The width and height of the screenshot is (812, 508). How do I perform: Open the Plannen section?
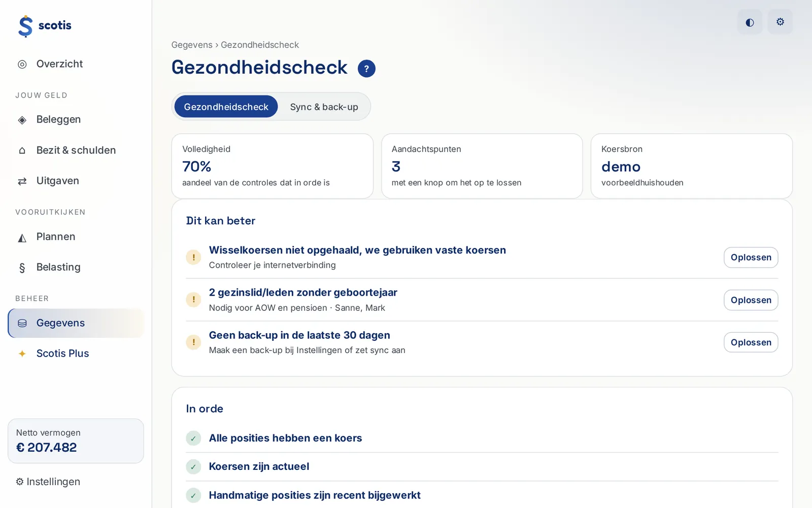[x=76, y=237]
